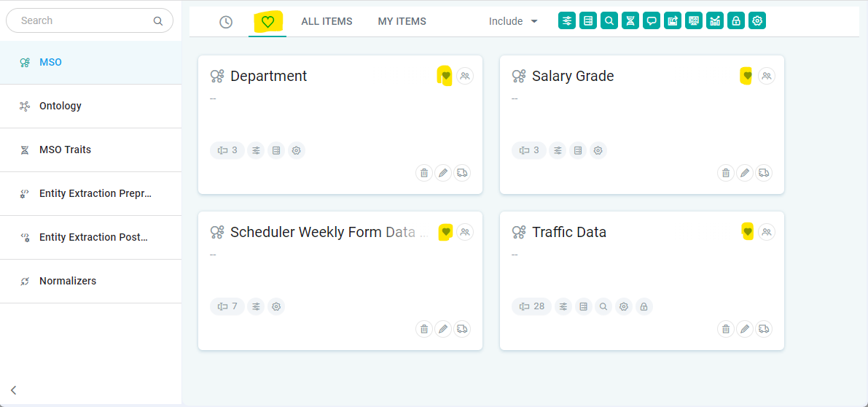The height and width of the screenshot is (407, 868).
Task: Click the magnifier icon on the Traffic Data card
Action: click(603, 306)
